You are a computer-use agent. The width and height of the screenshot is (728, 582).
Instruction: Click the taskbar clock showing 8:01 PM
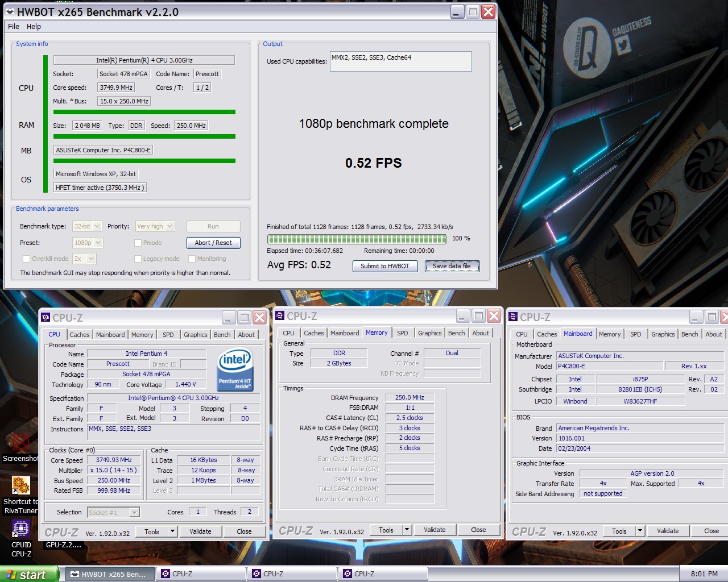704,574
